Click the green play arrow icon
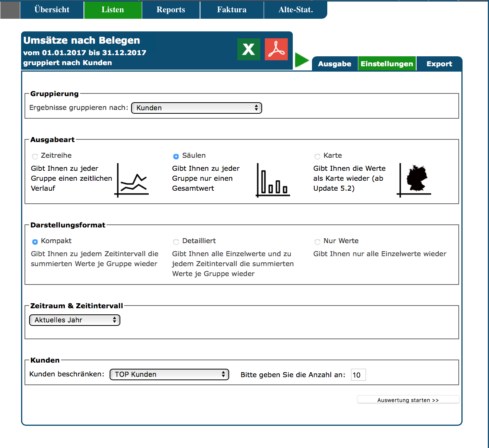The height and width of the screenshot is (448, 489). point(302,60)
